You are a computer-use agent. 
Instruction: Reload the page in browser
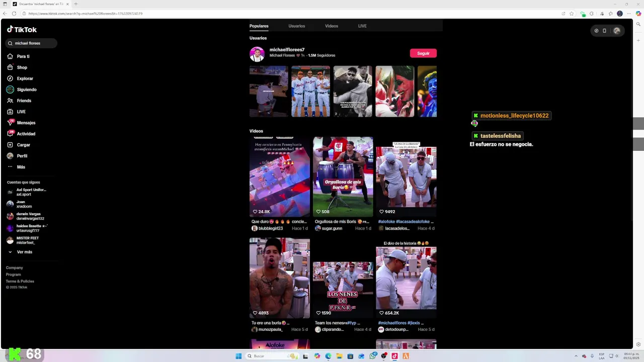[14, 14]
